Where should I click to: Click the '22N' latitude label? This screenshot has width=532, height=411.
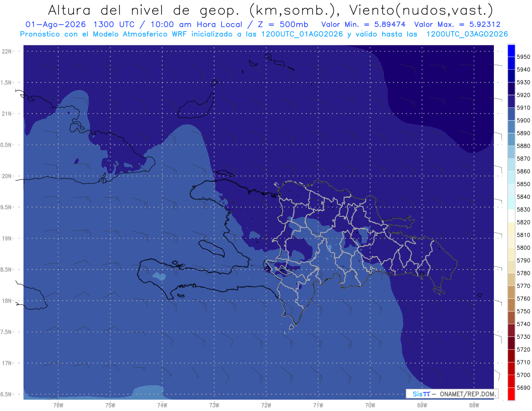click(x=7, y=51)
